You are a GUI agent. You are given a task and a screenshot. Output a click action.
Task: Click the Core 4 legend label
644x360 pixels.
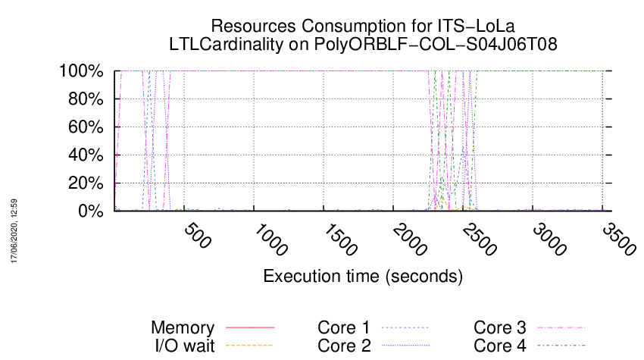[x=500, y=346]
